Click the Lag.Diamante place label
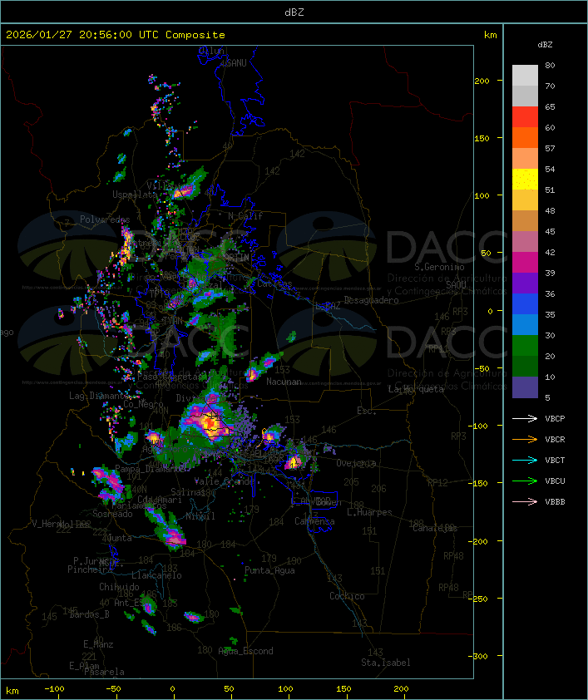 tap(98, 396)
